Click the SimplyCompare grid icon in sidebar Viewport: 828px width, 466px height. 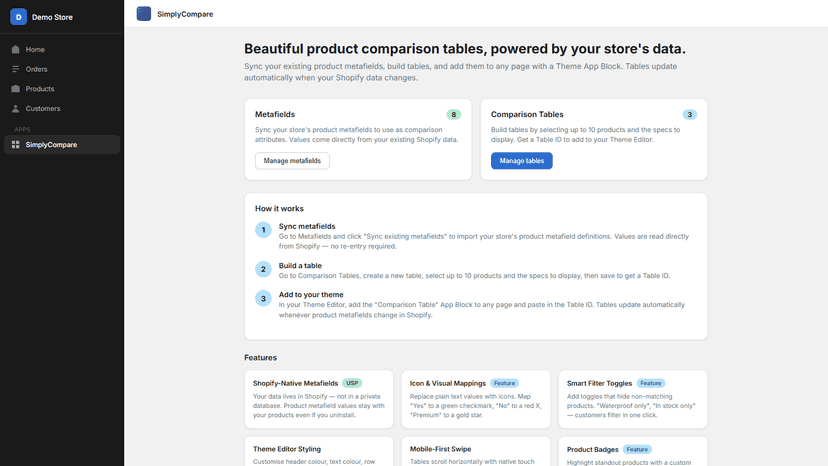click(15, 145)
